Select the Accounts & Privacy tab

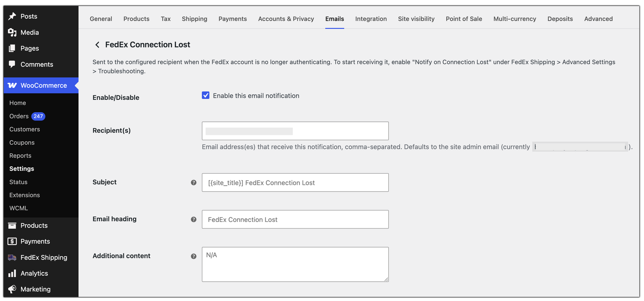pos(286,19)
